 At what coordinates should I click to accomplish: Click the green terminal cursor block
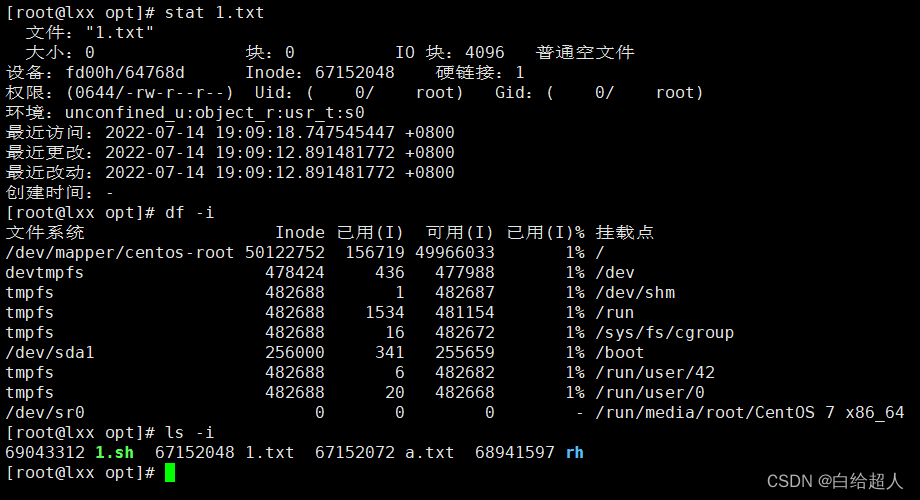pyautogui.click(x=170, y=472)
